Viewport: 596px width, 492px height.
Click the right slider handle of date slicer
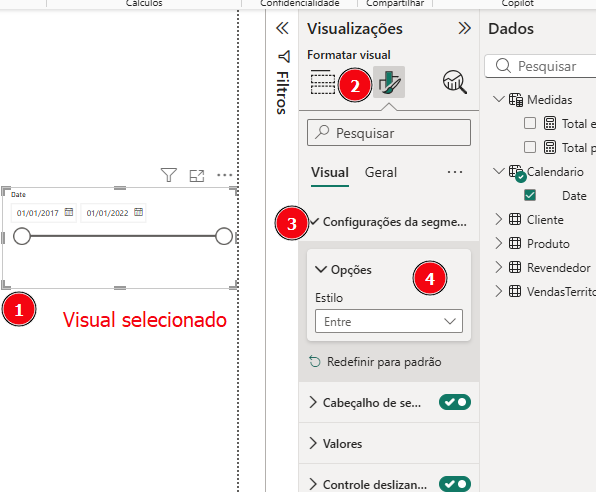224,236
